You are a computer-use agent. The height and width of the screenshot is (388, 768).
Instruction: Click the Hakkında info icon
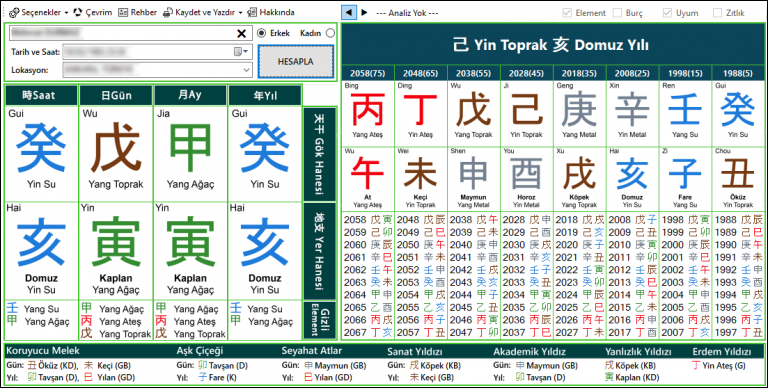[252, 12]
